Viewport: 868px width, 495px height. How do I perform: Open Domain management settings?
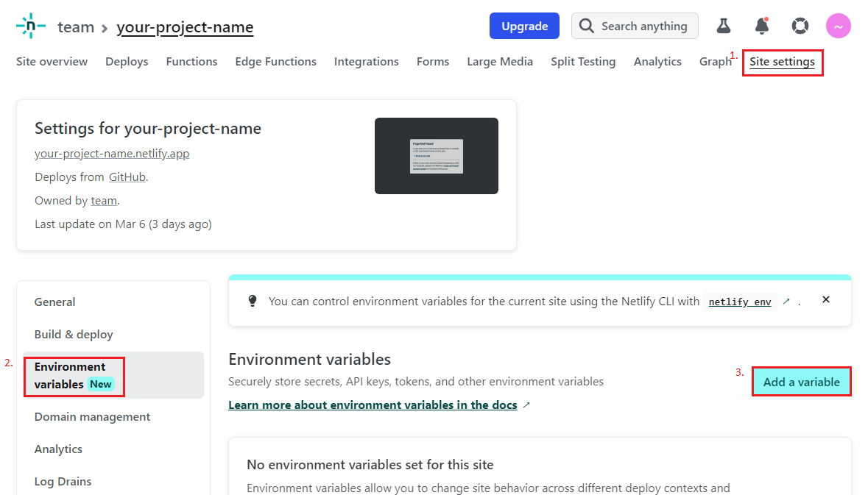tap(92, 416)
